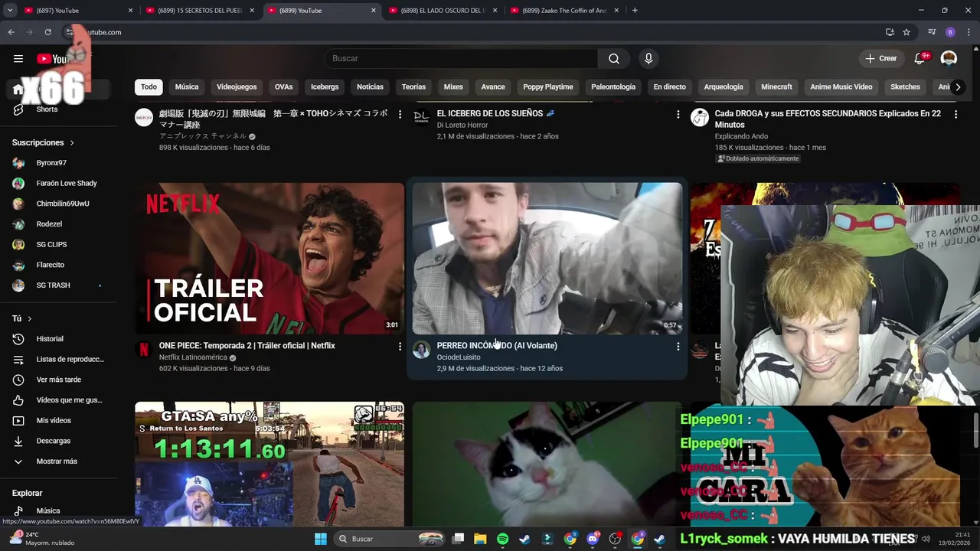Play the black and white cat thumbnail

pyautogui.click(x=547, y=464)
